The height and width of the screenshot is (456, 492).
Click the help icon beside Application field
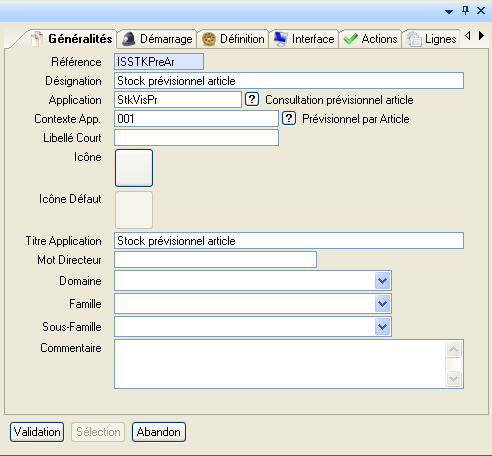pos(252,99)
